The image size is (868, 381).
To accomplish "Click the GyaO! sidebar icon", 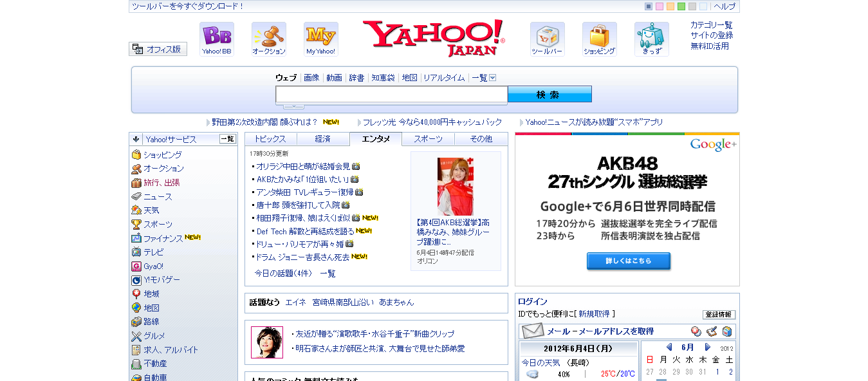I will point(136,266).
